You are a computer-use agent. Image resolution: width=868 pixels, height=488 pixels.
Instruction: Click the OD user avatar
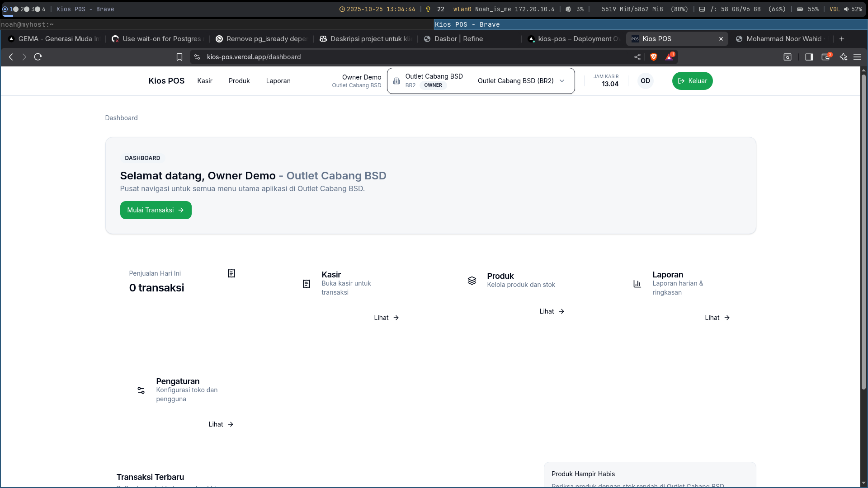pos(645,81)
